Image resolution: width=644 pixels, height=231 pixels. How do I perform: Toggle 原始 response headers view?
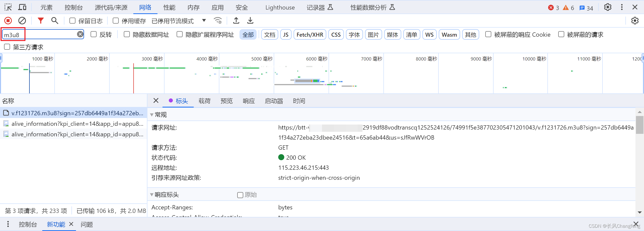[x=240, y=195]
